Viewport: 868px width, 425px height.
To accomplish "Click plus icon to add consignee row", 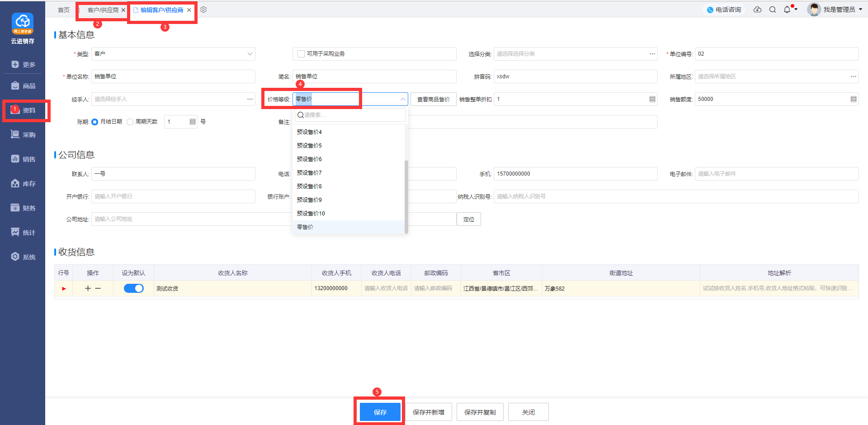I will pyautogui.click(x=88, y=288).
